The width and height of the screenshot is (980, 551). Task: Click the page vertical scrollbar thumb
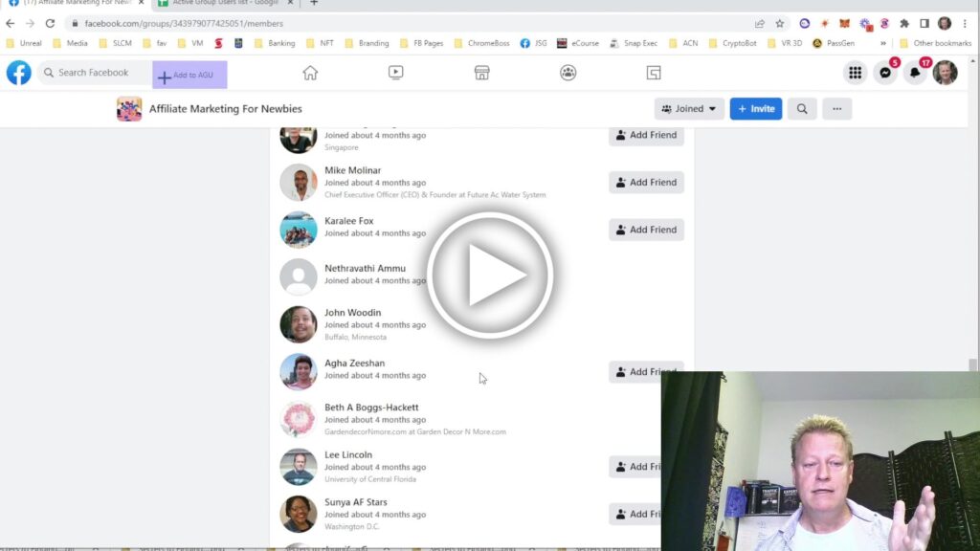[972, 364]
